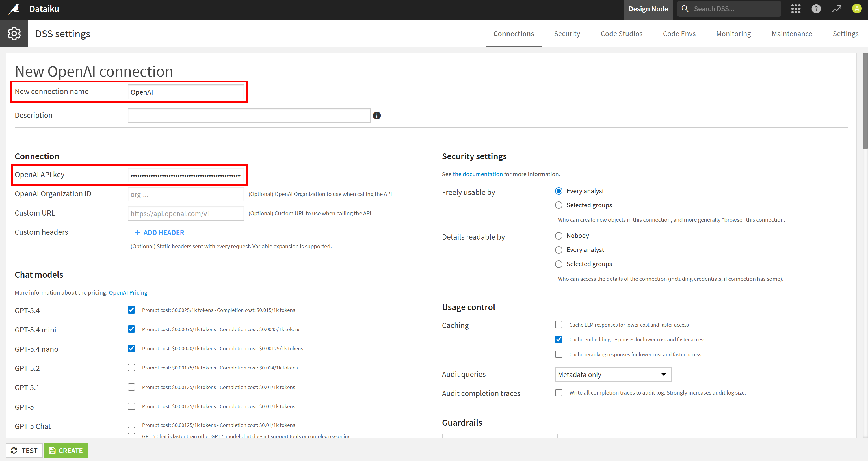The height and width of the screenshot is (461, 868).
Task: Open the OpenAI Pricing link
Action: click(x=128, y=293)
